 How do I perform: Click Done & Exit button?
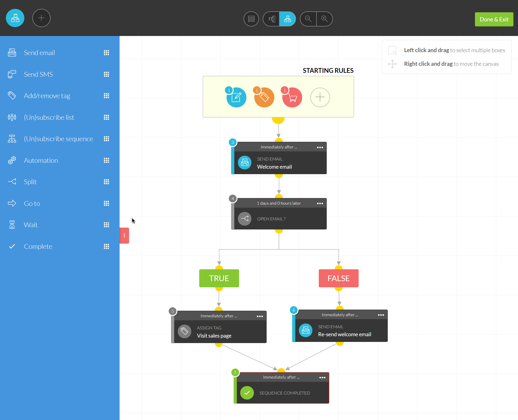click(x=494, y=19)
